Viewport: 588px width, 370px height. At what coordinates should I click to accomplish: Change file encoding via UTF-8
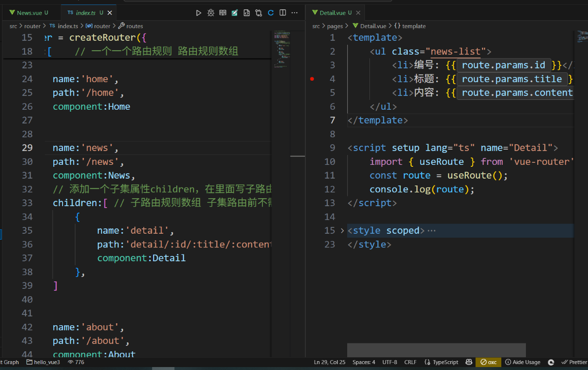click(x=390, y=362)
